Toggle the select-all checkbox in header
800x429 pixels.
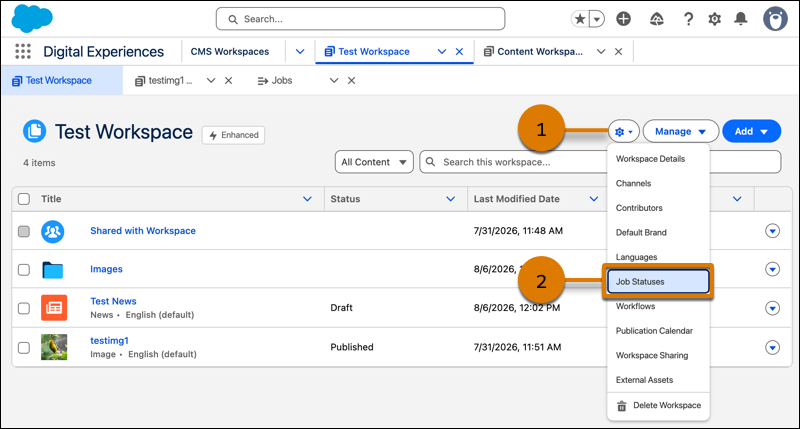tap(24, 199)
